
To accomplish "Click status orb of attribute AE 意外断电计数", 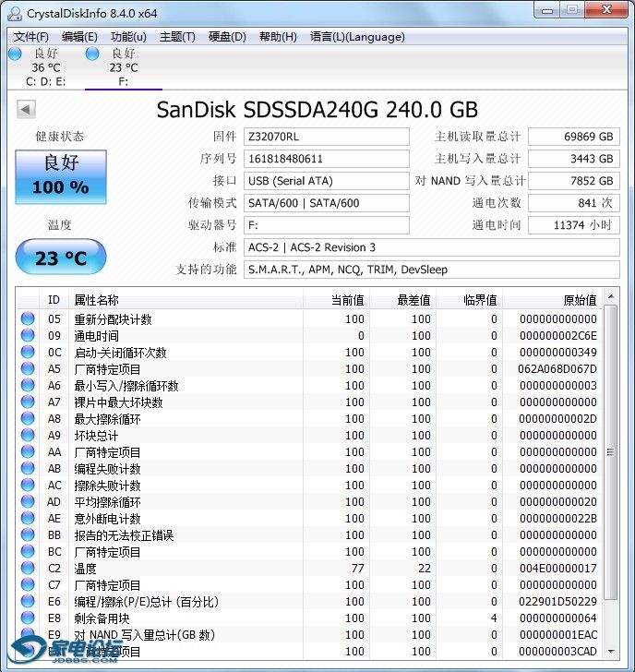I will (x=28, y=518).
